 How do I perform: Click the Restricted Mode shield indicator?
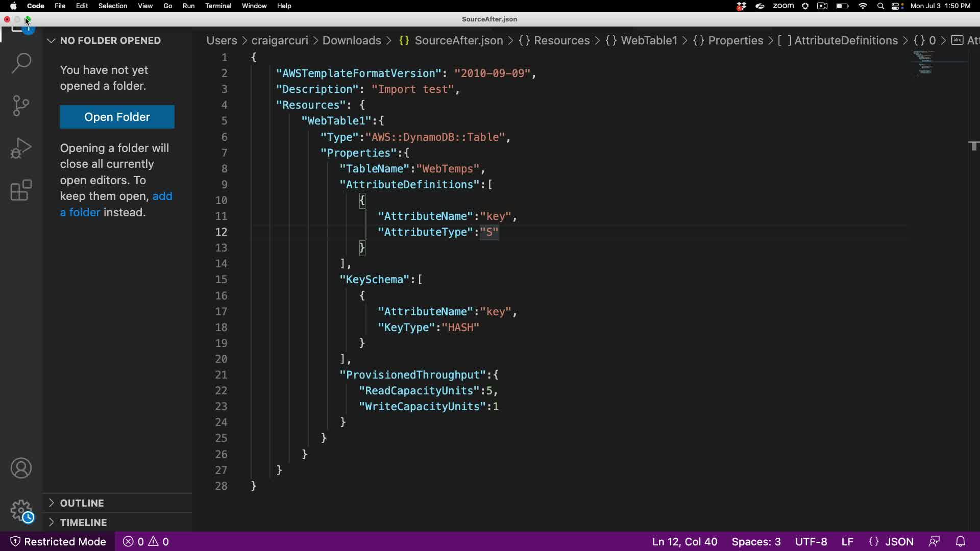click(58, 541)
